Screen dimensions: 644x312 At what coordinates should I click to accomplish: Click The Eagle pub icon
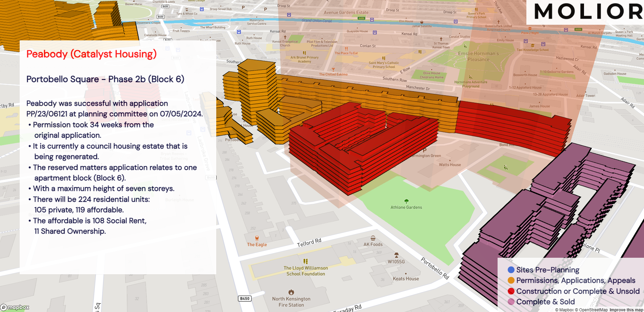tap(257, 238)
